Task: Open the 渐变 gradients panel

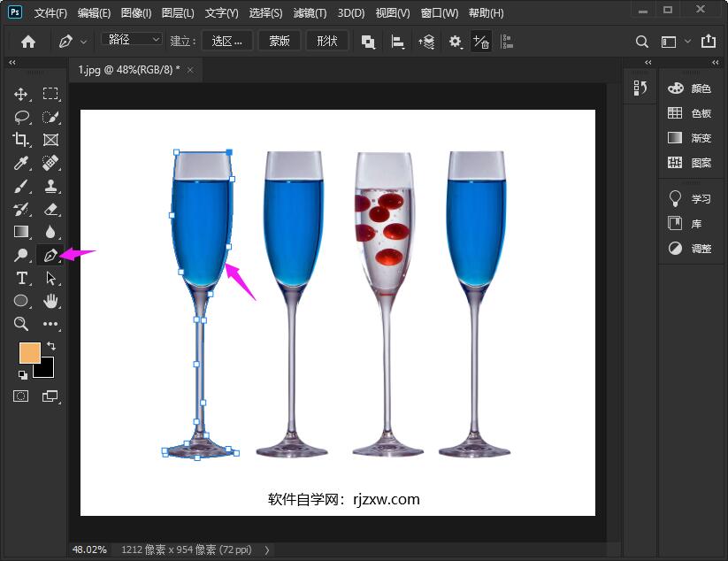Action: pyautogui.click(x=690, y=138)
